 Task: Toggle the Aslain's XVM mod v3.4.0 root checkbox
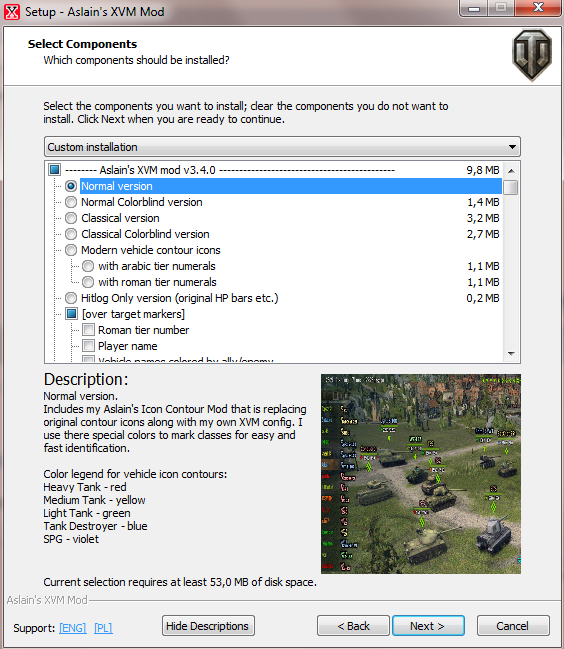point(54,170)
